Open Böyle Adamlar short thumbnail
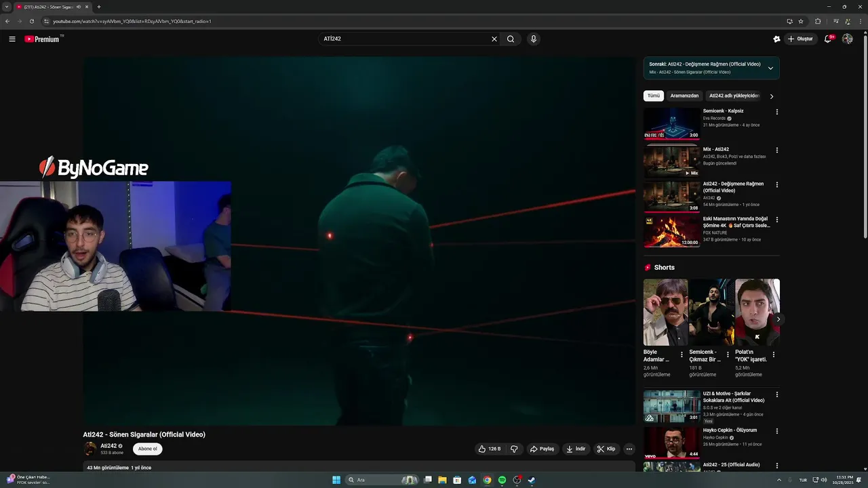868x488 pixels. [x=665, y=312]
